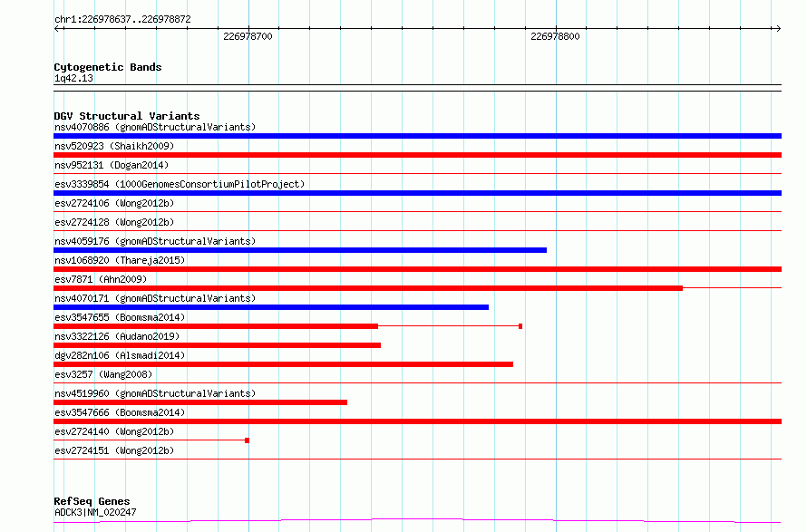Screen dimensions: 807x532
Task: Select the esv2724140 (Wong2012b) label
Action: coord(114,431)
